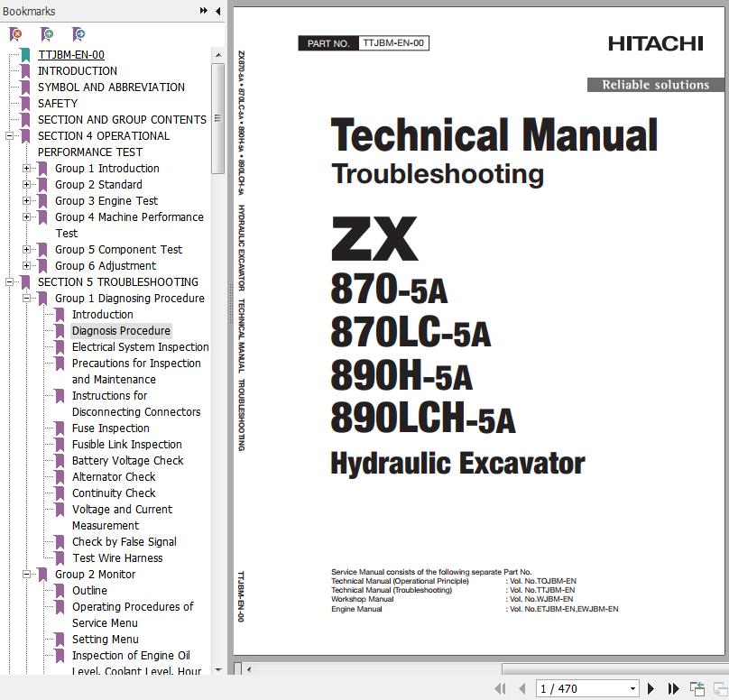Viewport: 729px width, 700px height.
Task: Click the previous view icon
Action: (697, 688)
